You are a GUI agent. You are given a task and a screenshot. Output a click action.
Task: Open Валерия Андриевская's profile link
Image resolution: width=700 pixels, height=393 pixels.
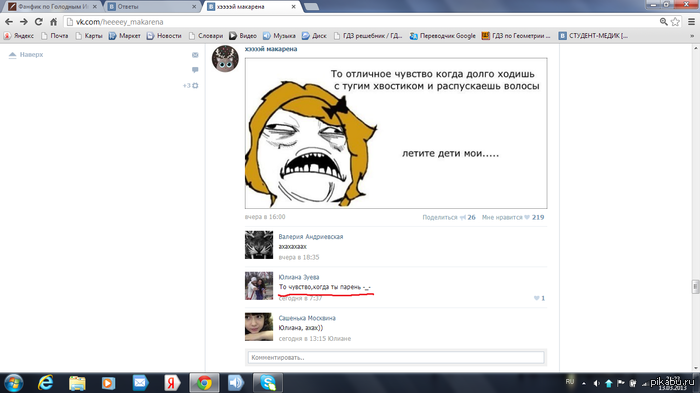311,236
